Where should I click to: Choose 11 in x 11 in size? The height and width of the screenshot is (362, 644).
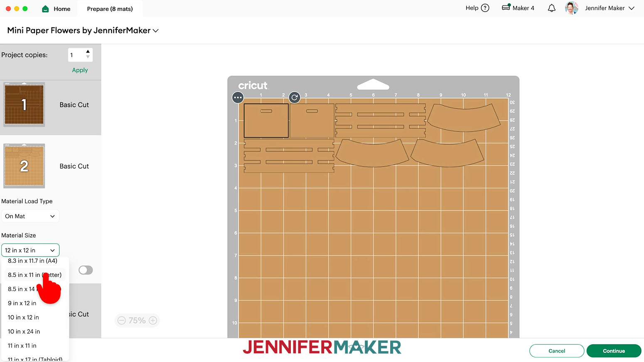pos(22,345)
